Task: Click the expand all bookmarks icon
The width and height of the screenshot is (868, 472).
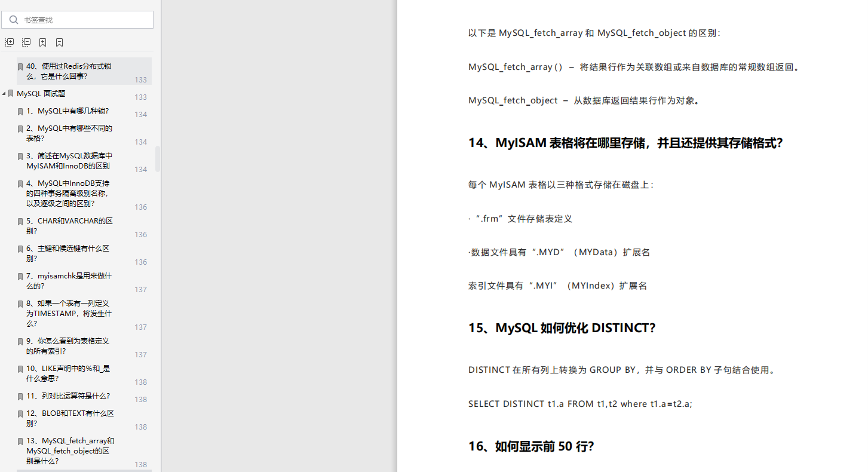Action: click(x=10, y=42)
